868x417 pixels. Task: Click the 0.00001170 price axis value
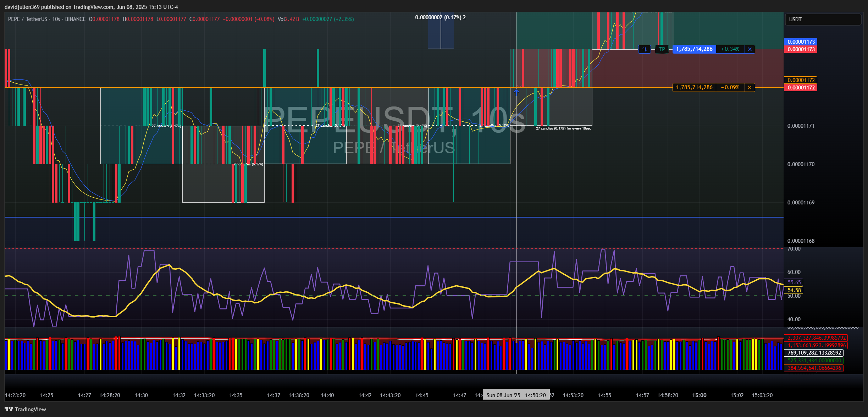[x=801, y=164]
